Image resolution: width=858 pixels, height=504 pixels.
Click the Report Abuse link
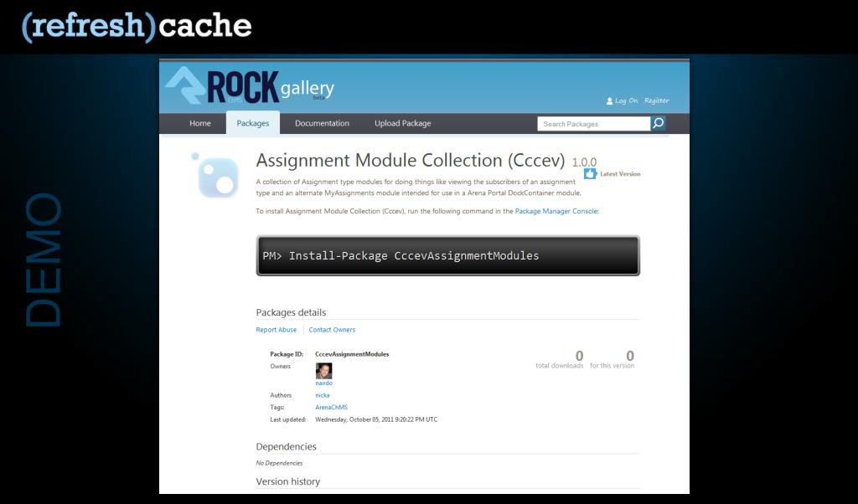tap(276, 330)
